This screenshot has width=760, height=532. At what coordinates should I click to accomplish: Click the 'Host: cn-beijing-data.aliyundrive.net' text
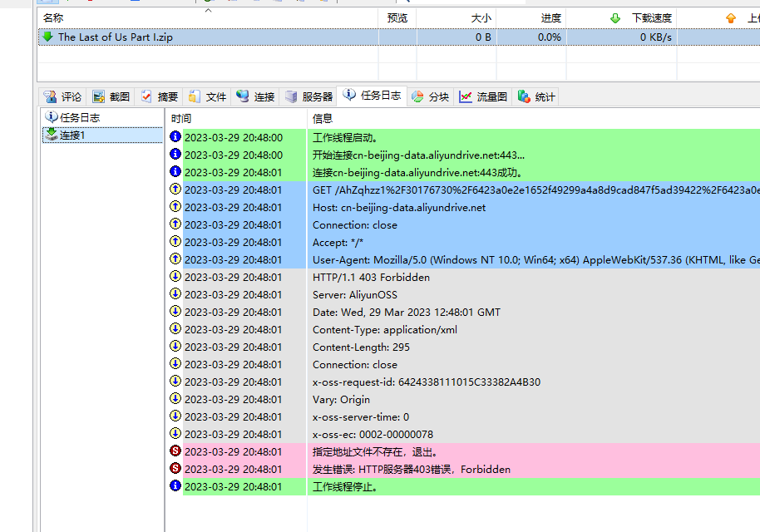(399, 207)
